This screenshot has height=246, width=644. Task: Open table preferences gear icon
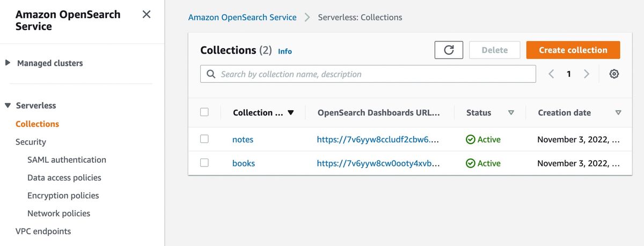(614, 74)
